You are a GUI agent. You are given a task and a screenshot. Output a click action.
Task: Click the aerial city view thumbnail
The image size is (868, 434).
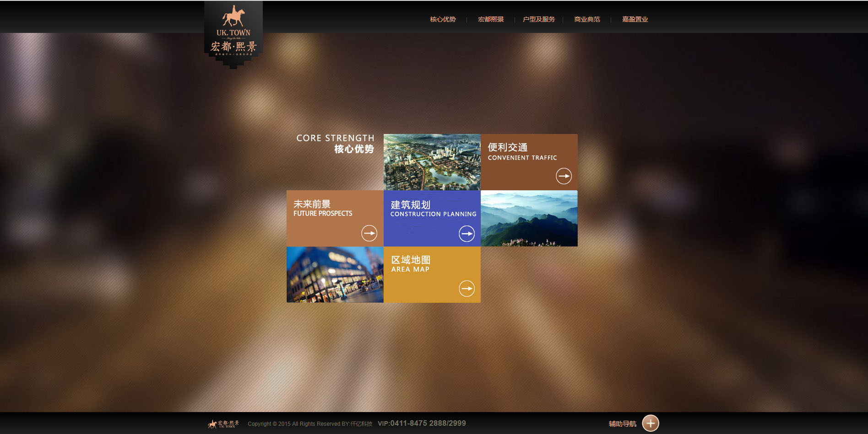tap(432, 162)
